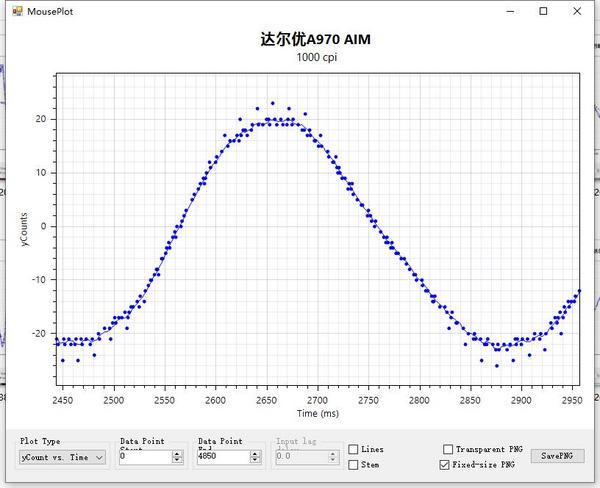Viewport: 600px width, 488px height.
Task: Click the Input lag down arrow
Action: [x=333, y=460]
